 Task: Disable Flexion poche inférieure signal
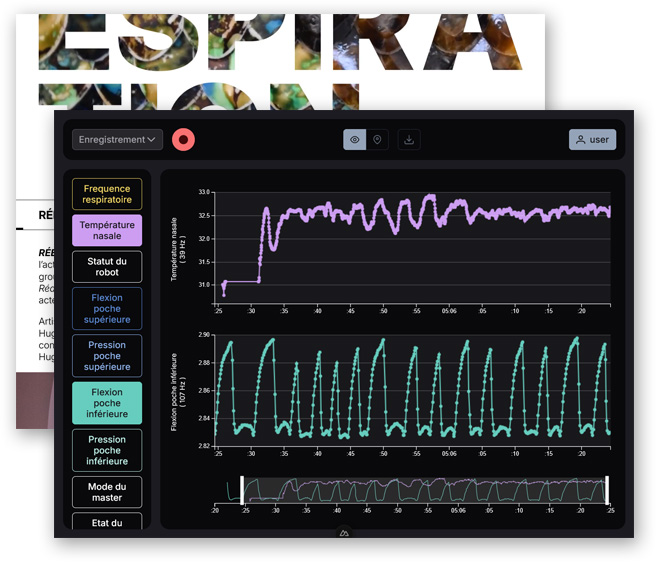click(x=107, y=403)
